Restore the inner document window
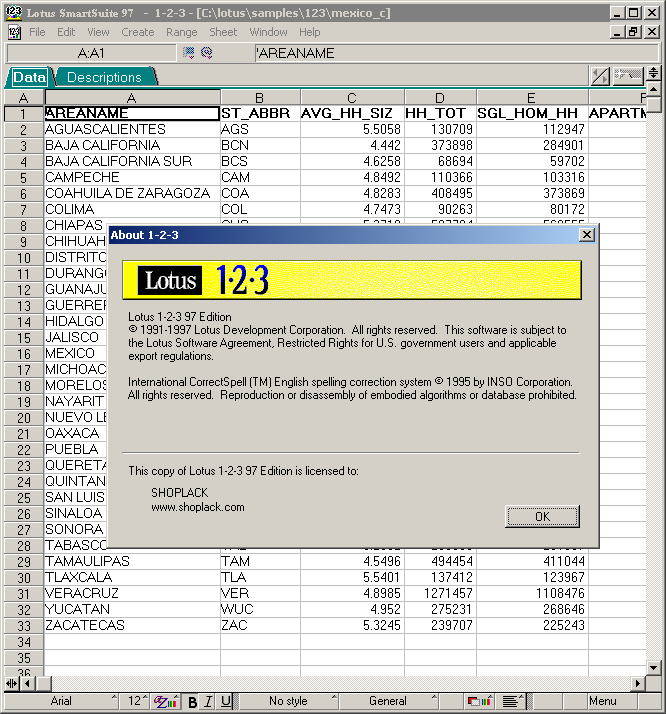 [633, 32]
